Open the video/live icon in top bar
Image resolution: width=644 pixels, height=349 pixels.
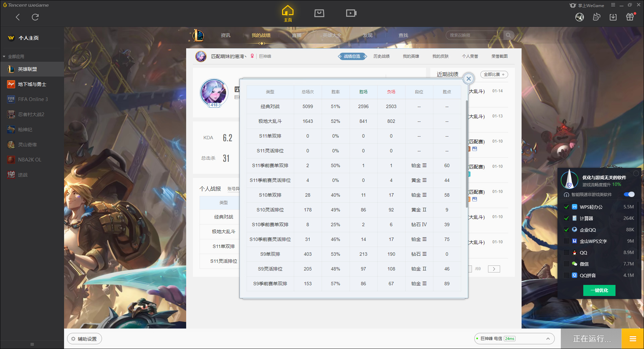(351, 13)
